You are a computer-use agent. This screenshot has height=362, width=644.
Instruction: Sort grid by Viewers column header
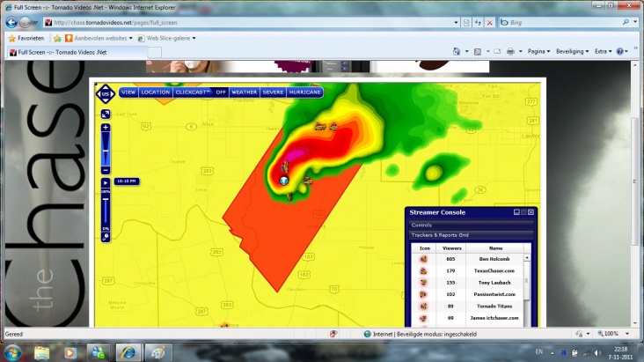pyautogui.click(x=452, y=248)
